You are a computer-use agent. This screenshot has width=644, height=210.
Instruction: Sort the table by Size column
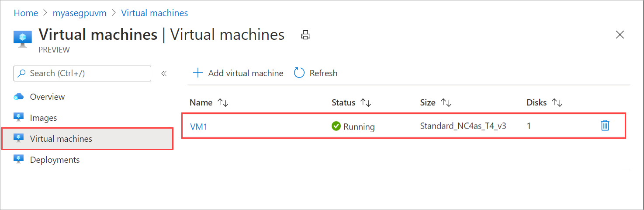point(446,103)
